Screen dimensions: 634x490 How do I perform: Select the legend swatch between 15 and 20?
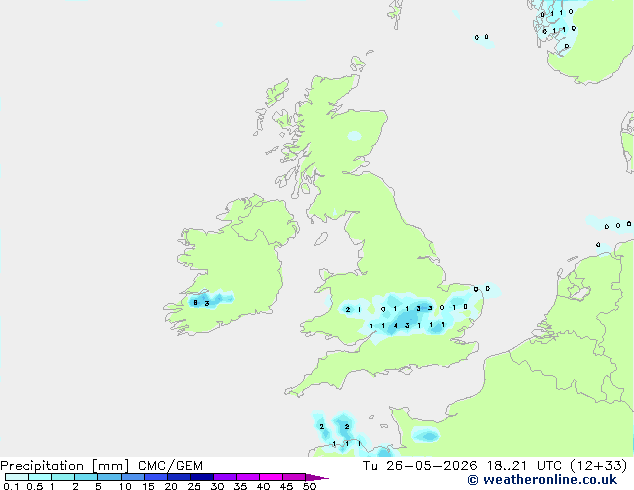[156, 477]
